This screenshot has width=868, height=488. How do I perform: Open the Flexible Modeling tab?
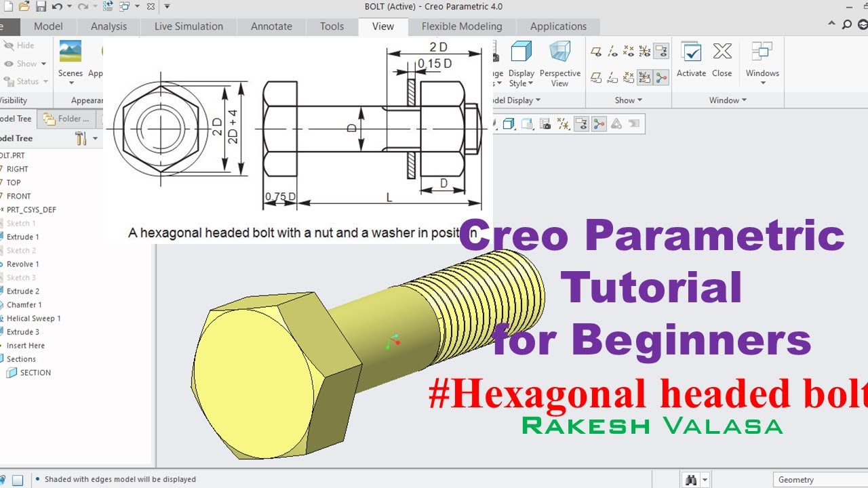click(462, 26)
